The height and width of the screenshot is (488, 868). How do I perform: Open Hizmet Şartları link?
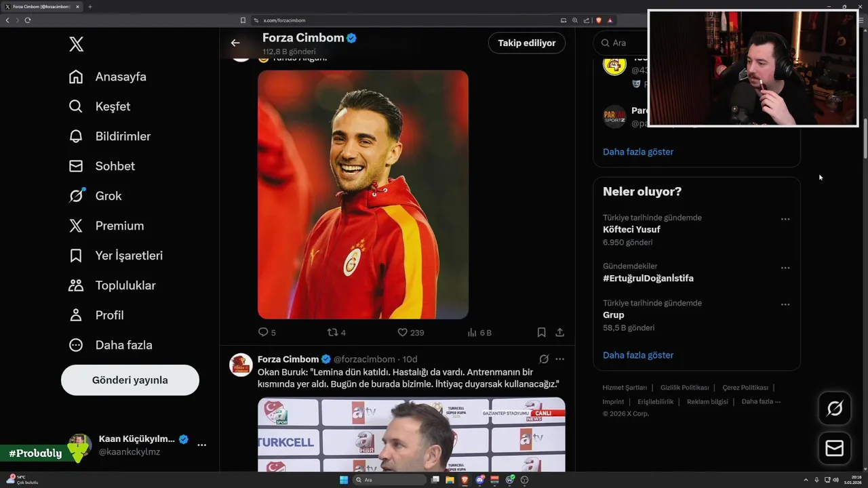[x=625, y=388]
